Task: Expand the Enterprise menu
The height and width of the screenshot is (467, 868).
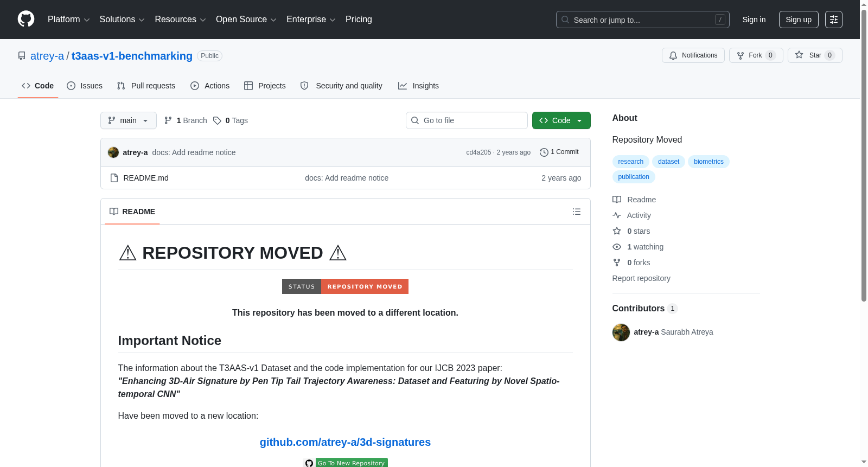Action: pyautogui.click(x=311, y=20)
